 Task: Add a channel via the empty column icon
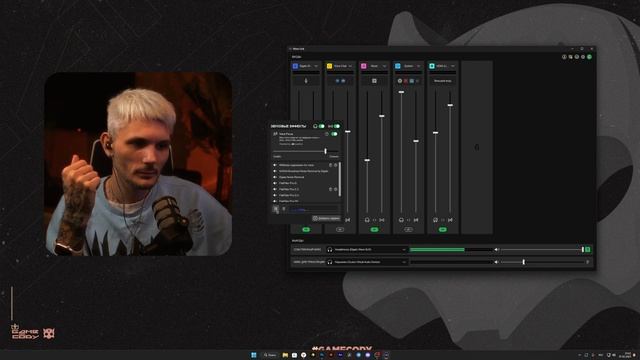[x=477, y=147]
